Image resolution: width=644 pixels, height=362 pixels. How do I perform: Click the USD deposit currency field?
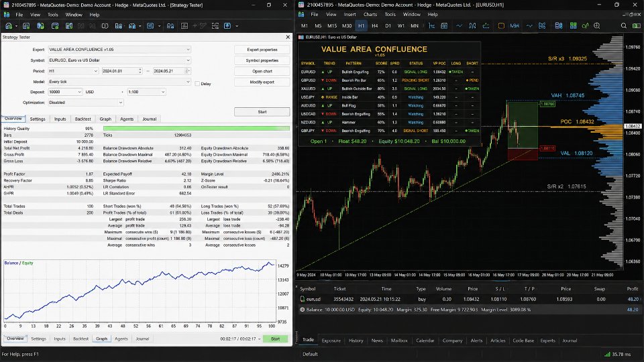89,92
